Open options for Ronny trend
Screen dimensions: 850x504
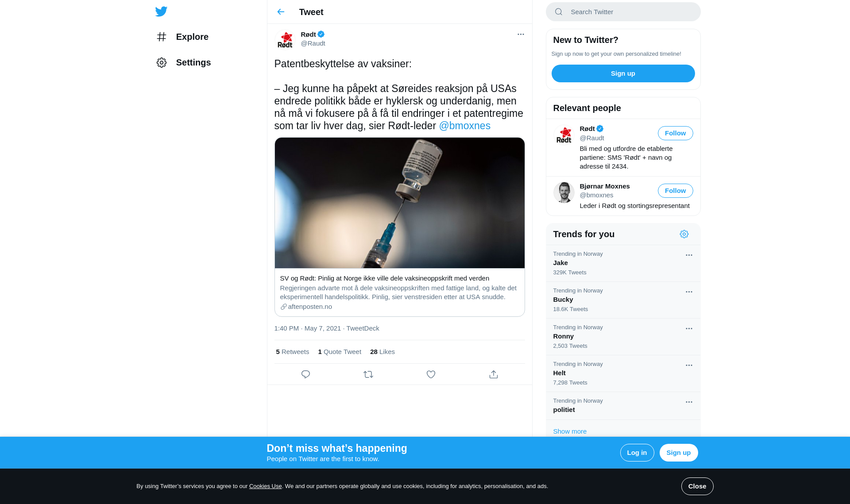[x=689, y=329]
